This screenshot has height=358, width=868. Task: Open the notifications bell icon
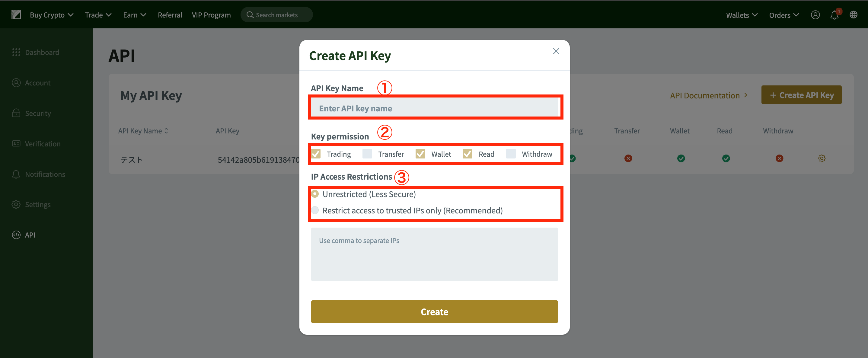(834, 15)
